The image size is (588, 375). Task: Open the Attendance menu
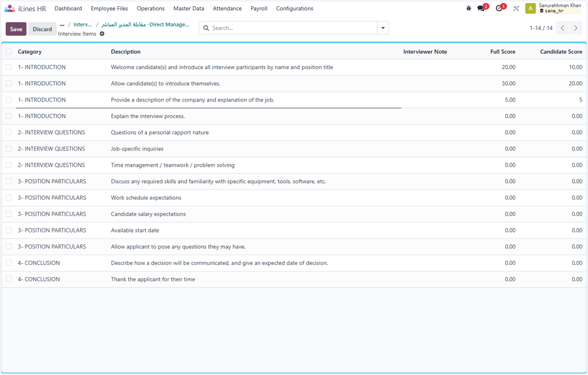click(x=227, y=8)
